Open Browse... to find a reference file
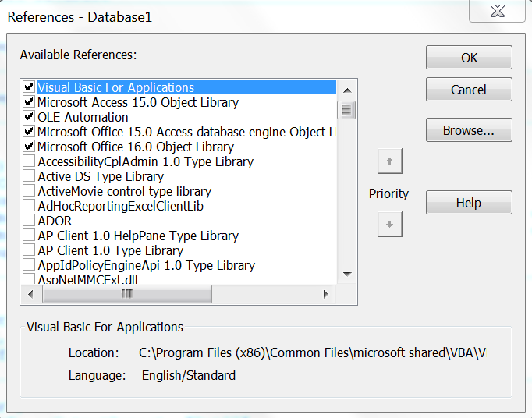532x418 pixels. pyautogui.click(x=470, y=130)
